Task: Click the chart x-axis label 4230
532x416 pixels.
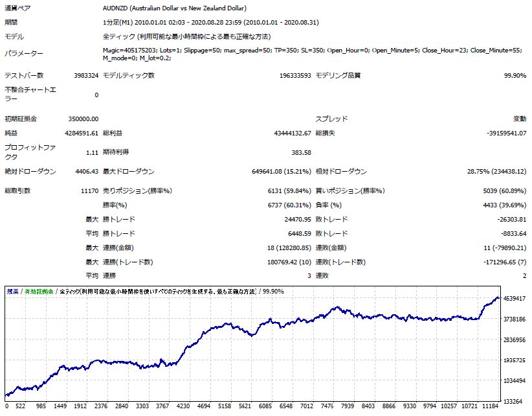Action: 183,406
